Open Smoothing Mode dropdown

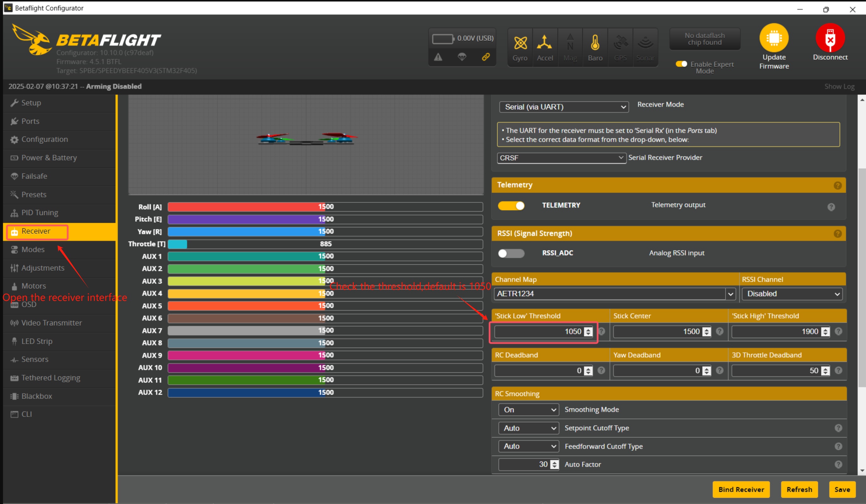pos(528,410)
